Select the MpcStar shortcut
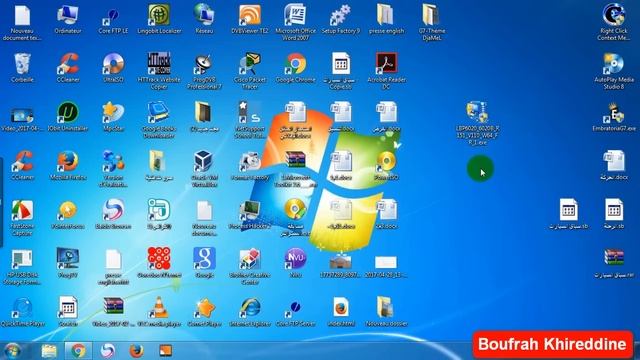 click(113, 117)
